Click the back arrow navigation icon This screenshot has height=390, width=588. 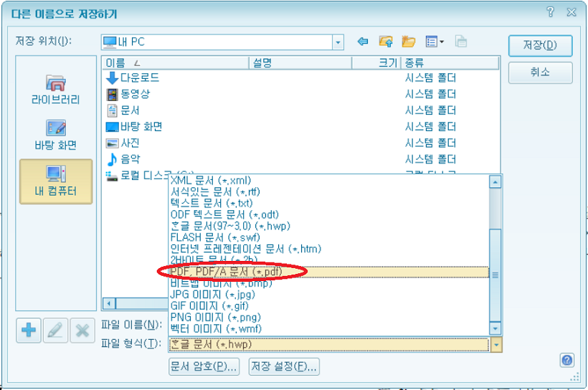click(x=363, y=42)
